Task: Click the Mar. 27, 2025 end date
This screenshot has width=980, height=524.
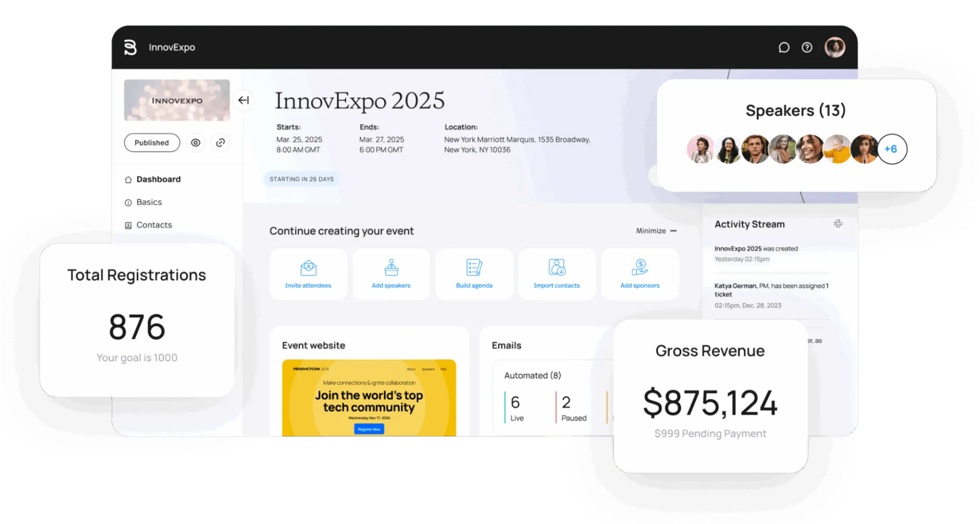Action: click(x=381, y=139)
